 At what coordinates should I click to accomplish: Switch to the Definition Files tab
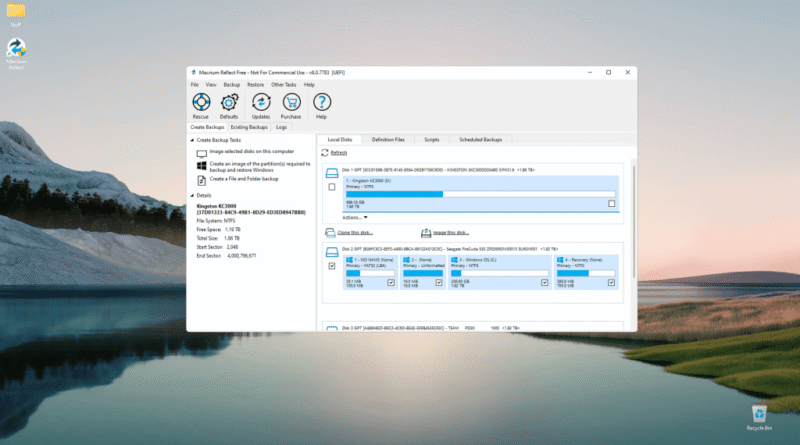(388, 139)
